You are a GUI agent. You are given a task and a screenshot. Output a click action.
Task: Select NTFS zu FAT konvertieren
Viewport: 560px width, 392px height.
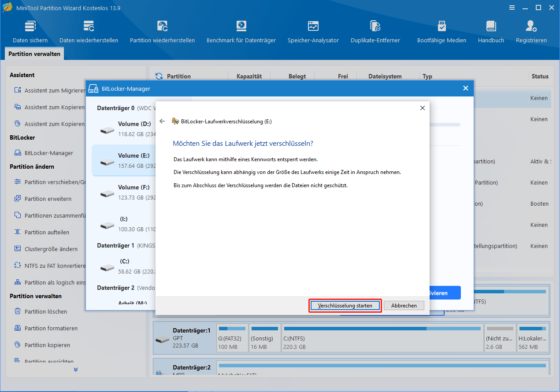point(49,266)
